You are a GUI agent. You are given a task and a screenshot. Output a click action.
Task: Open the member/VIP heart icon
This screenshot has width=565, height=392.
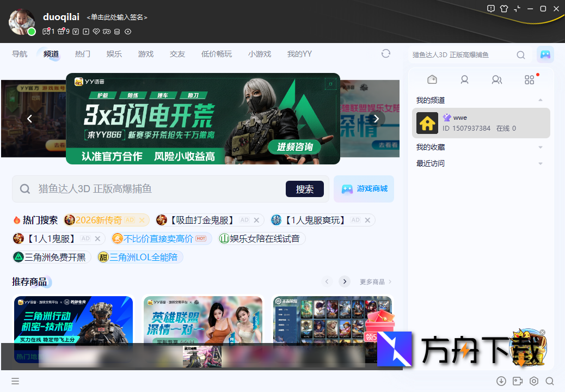click(x=96, y=32)
